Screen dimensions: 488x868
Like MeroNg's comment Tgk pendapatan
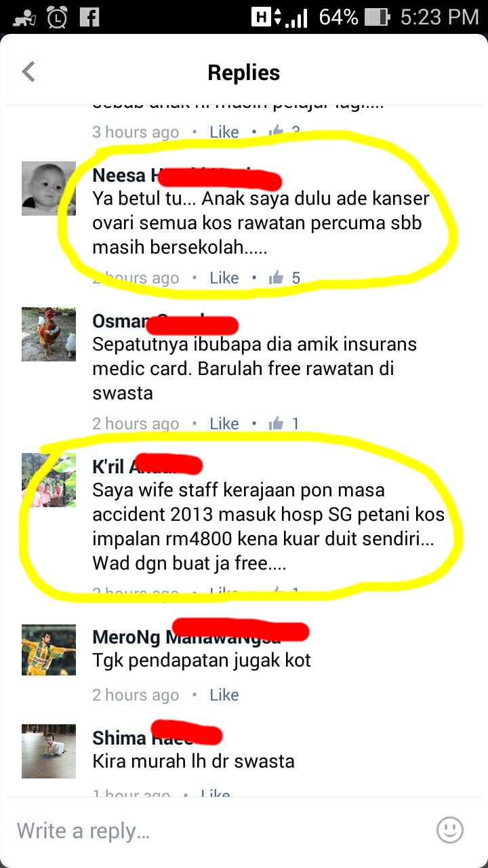click(224, 695)
